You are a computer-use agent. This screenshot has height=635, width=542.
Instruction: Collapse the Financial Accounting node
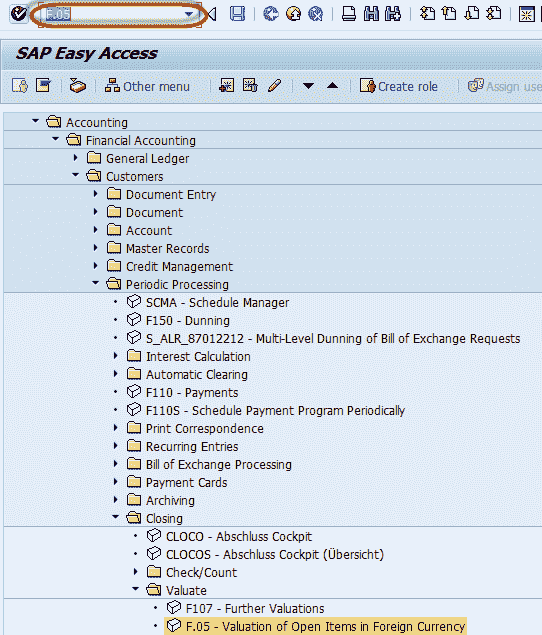(55, 139)
